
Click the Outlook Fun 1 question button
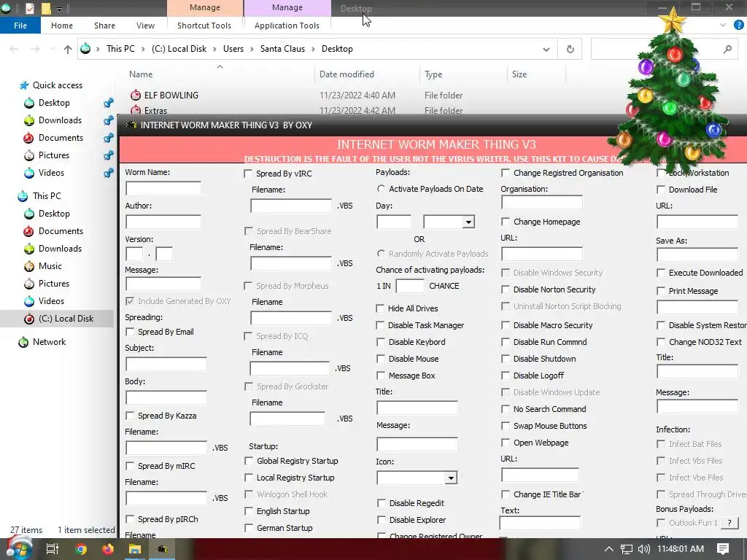click(729, 523)
